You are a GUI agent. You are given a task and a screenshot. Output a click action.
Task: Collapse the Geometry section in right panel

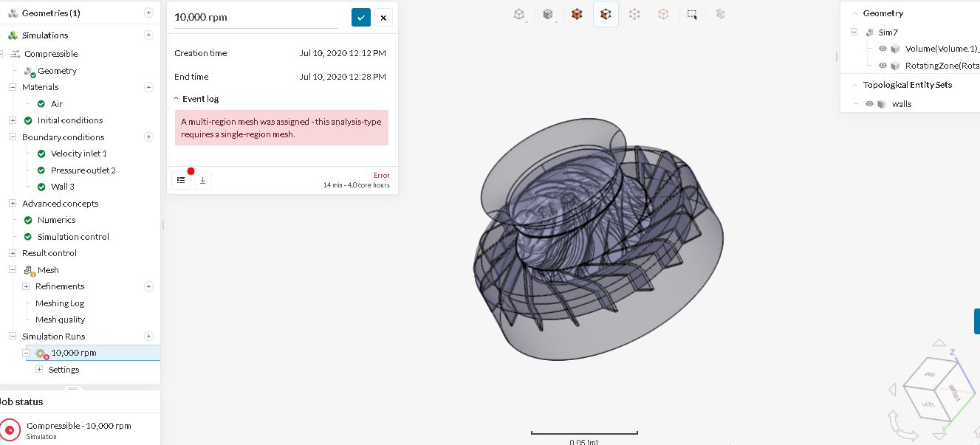(854, 13)
